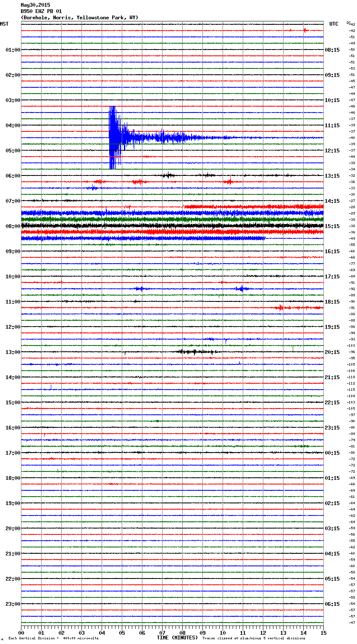
Task: Click the "DC" offset column header
Action: click(x=349, y=23)
